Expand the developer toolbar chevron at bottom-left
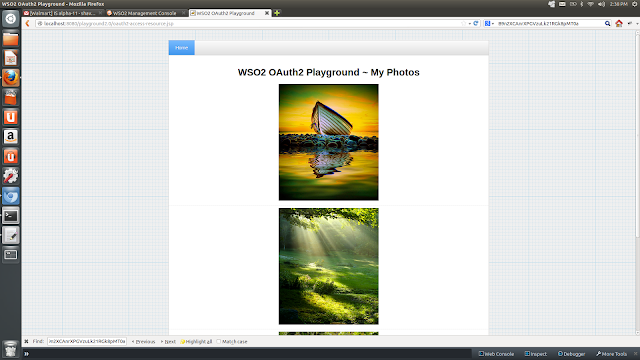The width and height of the screenshot is (640, 360). pos(27,354)
